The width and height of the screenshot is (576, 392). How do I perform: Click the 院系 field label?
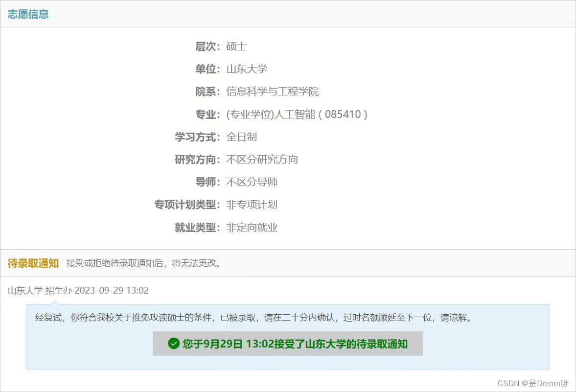[x=207, y=92]
